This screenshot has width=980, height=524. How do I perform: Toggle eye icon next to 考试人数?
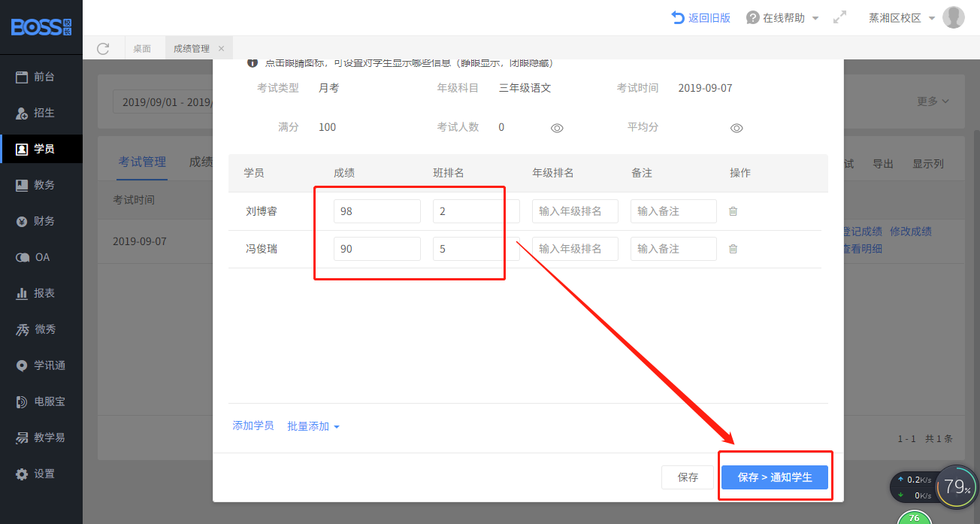[557, 128]
